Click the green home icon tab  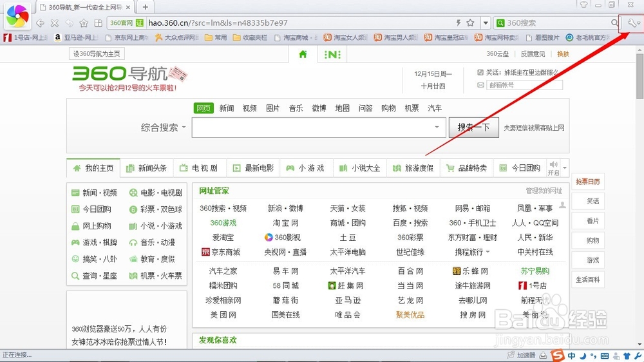pyautogui.click(x=303, y=54)
